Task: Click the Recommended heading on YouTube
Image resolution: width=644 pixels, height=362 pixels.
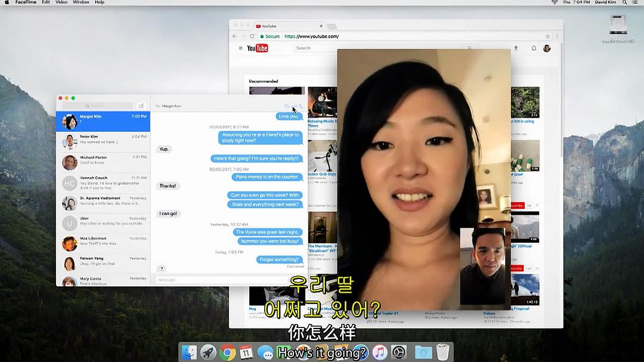Action: (264, 81)
